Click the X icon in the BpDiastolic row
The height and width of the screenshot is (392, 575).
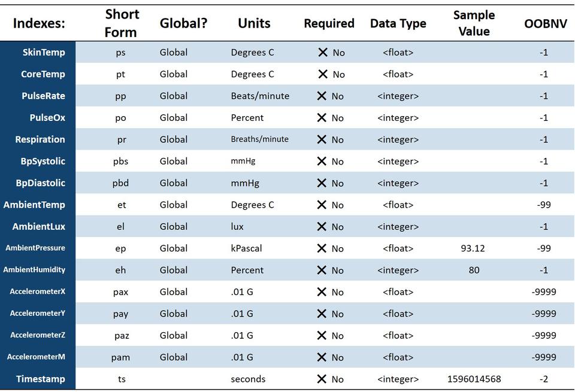tap(322, 183)
